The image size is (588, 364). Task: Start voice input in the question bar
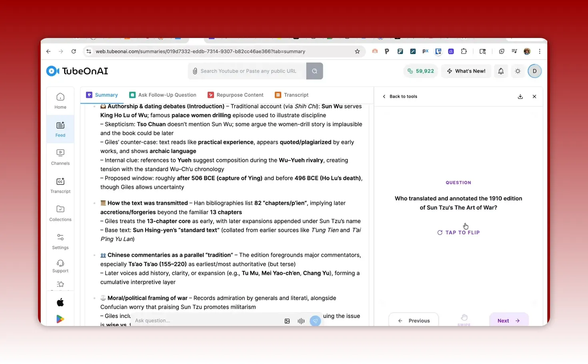click(301, 321)
